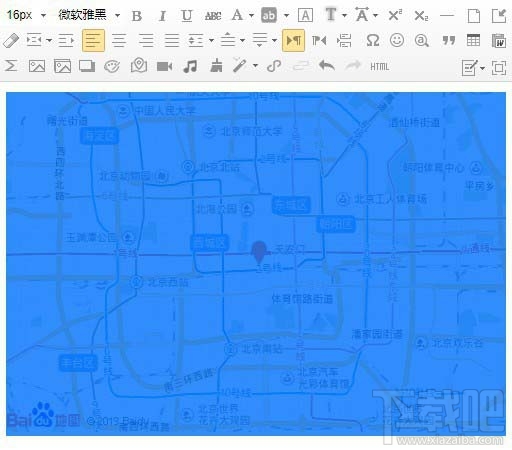Apply the font color A button
Screen dimensions: 512x450
(237, 15)
